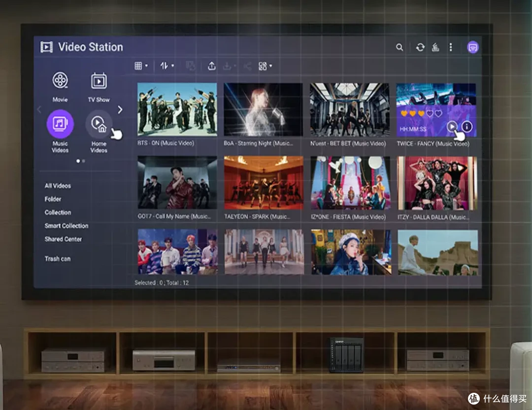The width and height of the screenshot is (532, 410).
Task: Play the TWICE - FANCY video via play icon
Action: [452, 126]
